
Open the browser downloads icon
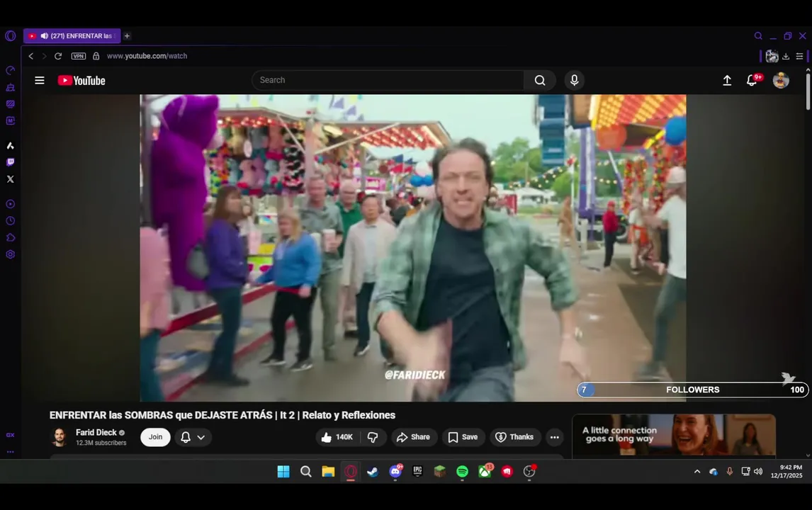click(786, 56)
